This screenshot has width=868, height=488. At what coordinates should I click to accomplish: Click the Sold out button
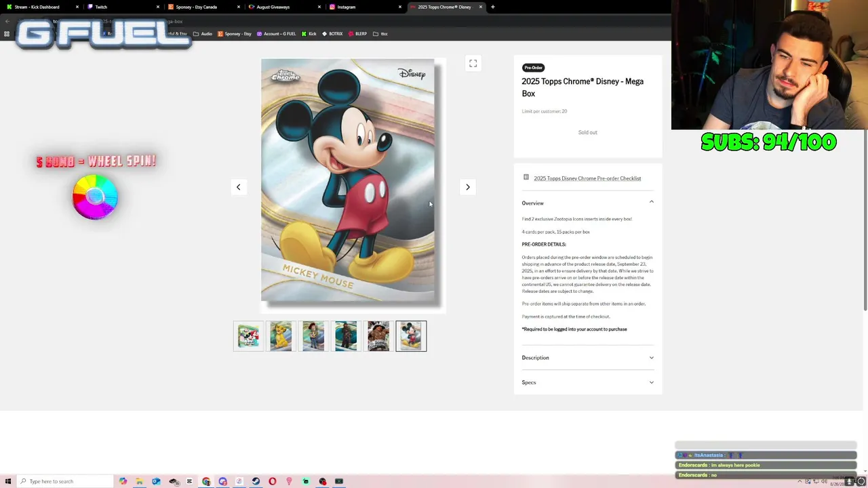pyautogui.click(x=587, y=132)
